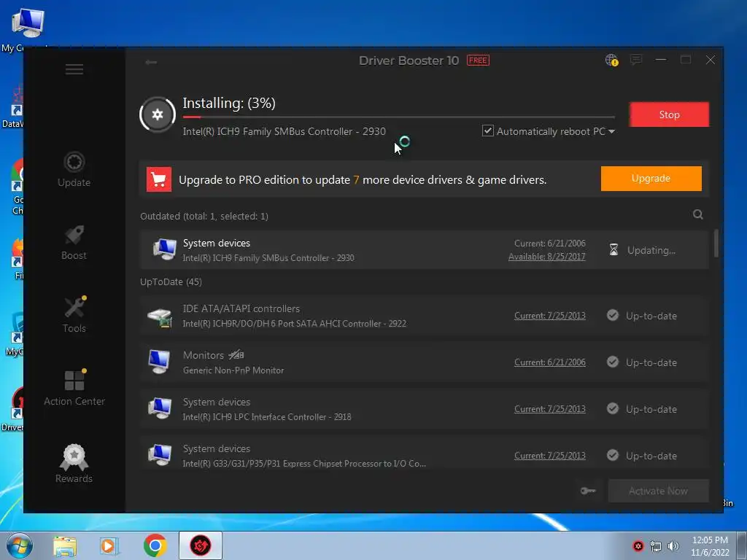
Task: Click the FREE edition badge
Action: (478, 61)
